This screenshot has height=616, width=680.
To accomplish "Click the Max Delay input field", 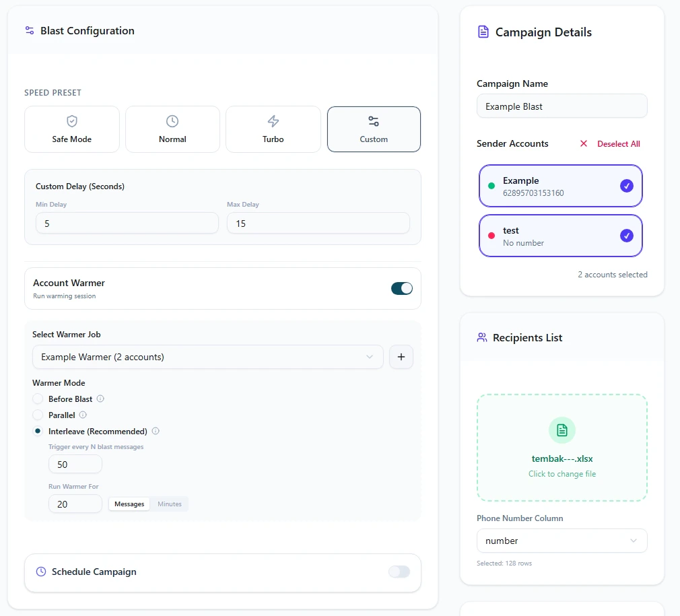I will click(x=318, y=224).
